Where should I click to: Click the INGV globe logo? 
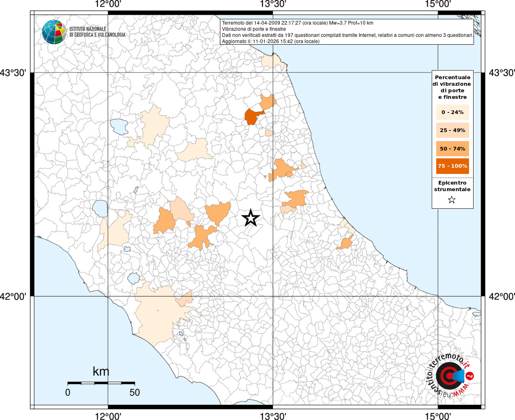click(x=54, y=32)
